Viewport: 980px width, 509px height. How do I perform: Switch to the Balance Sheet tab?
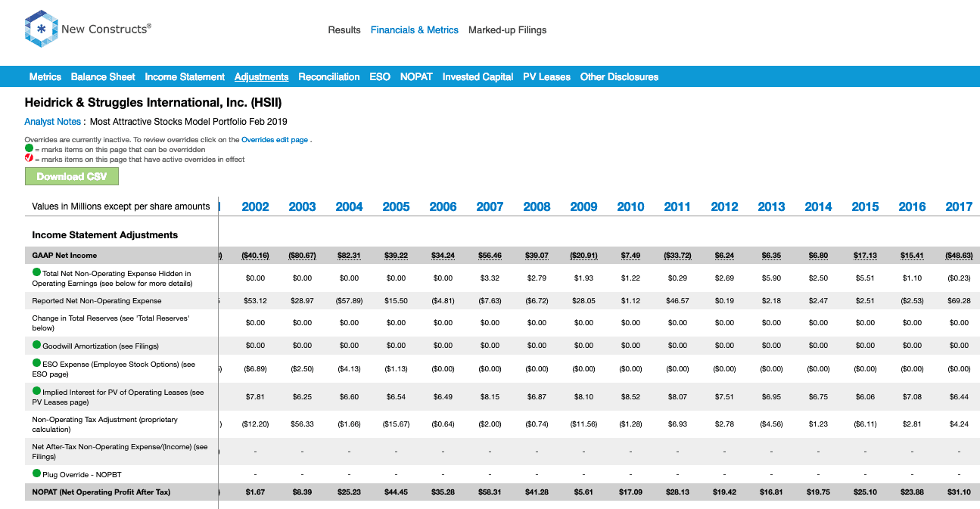[103, 76]
